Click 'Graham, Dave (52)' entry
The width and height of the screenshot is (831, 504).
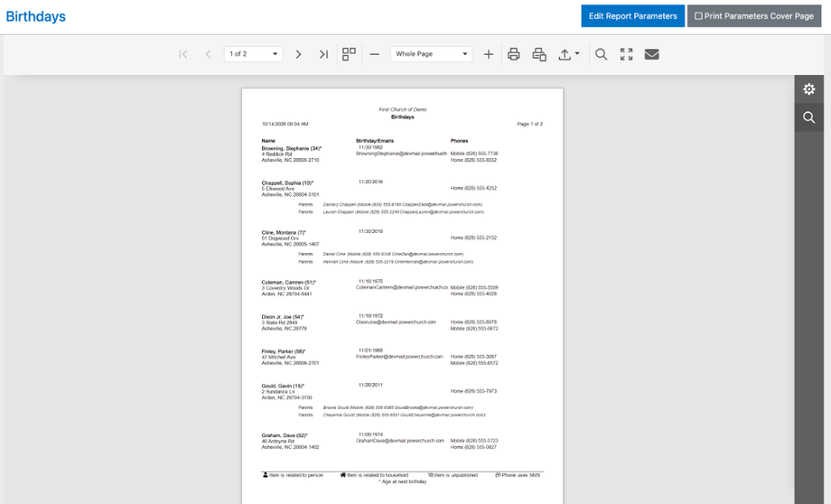[285, 435]
